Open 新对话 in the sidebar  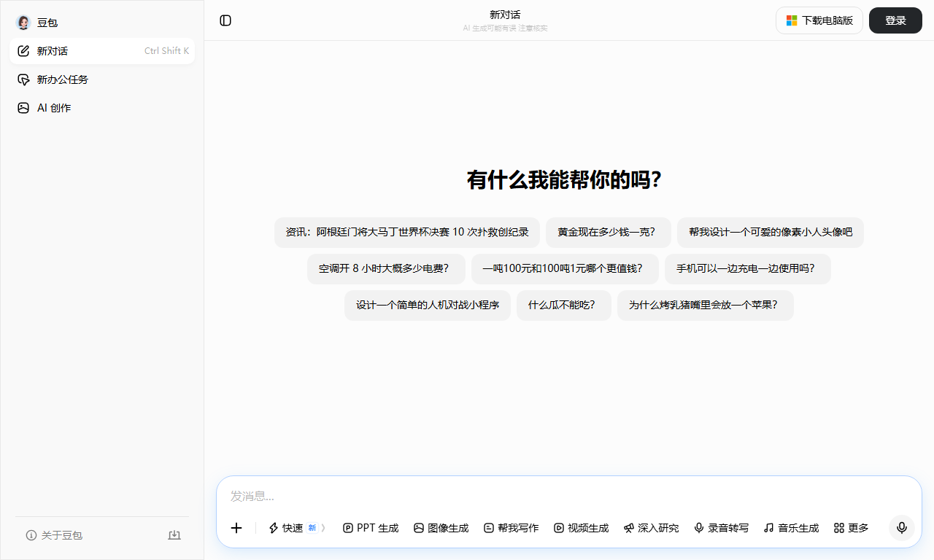point(102,51)
